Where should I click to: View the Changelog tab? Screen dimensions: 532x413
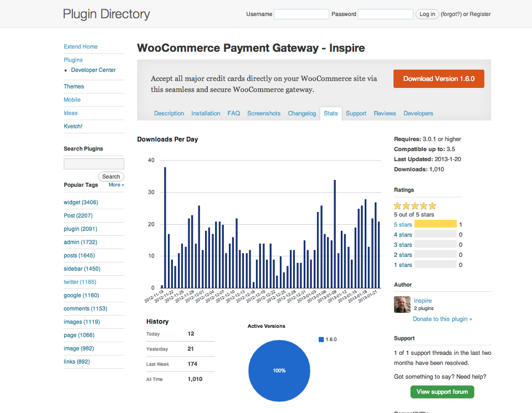click(302, 113)
